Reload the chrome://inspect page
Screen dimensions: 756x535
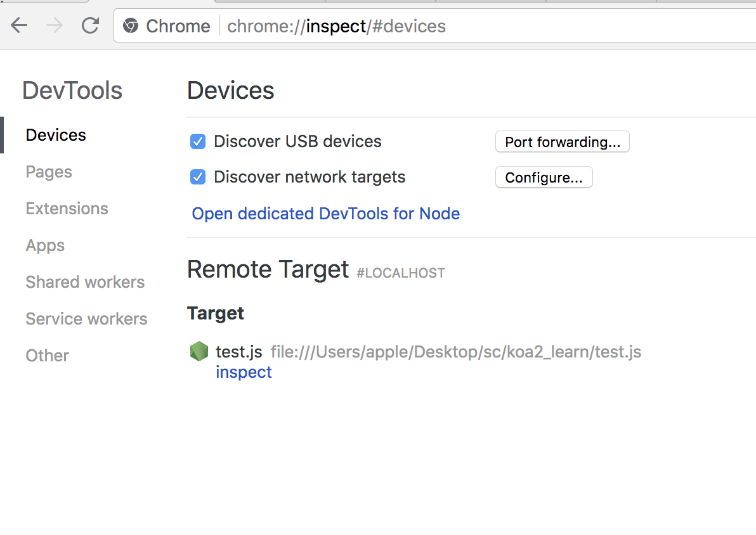pyautogui.click(x=90, y=25)
